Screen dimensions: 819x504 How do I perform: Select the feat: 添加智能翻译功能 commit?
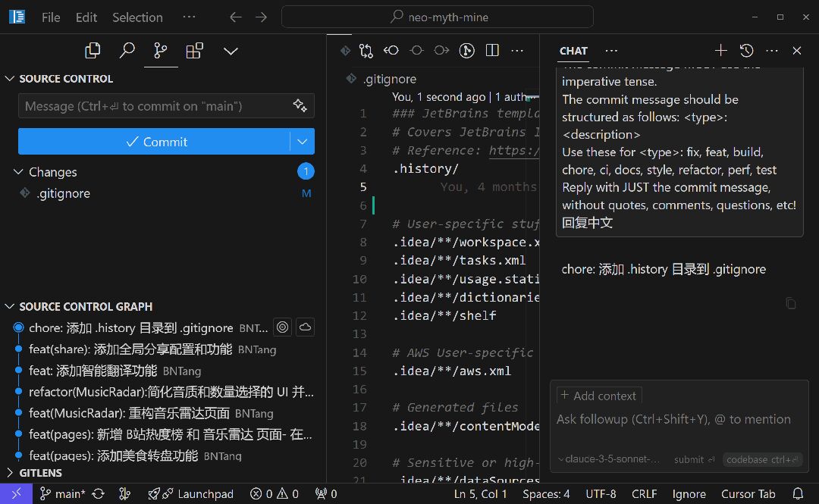93,371
